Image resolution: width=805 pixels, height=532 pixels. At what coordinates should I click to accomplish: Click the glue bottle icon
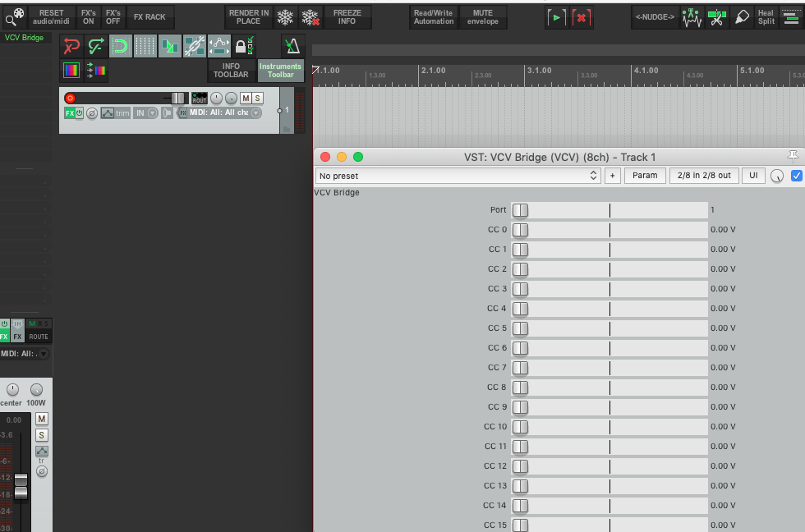click(742, 17)
